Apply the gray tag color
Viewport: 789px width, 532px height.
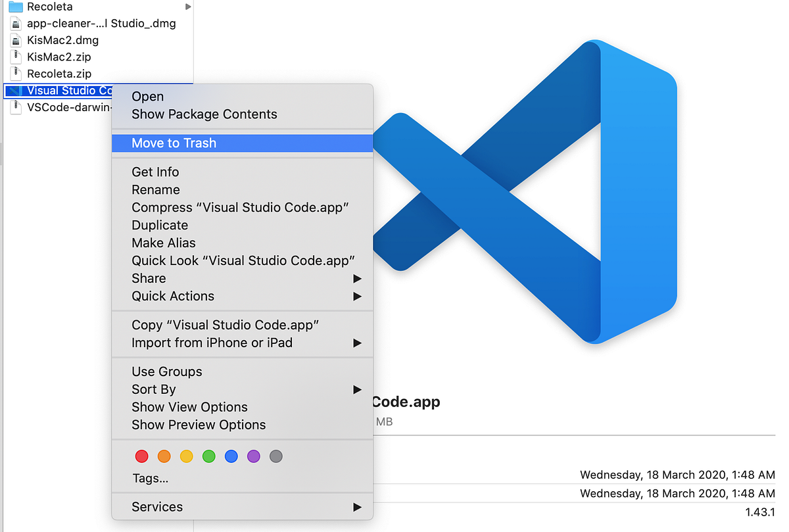276,456
